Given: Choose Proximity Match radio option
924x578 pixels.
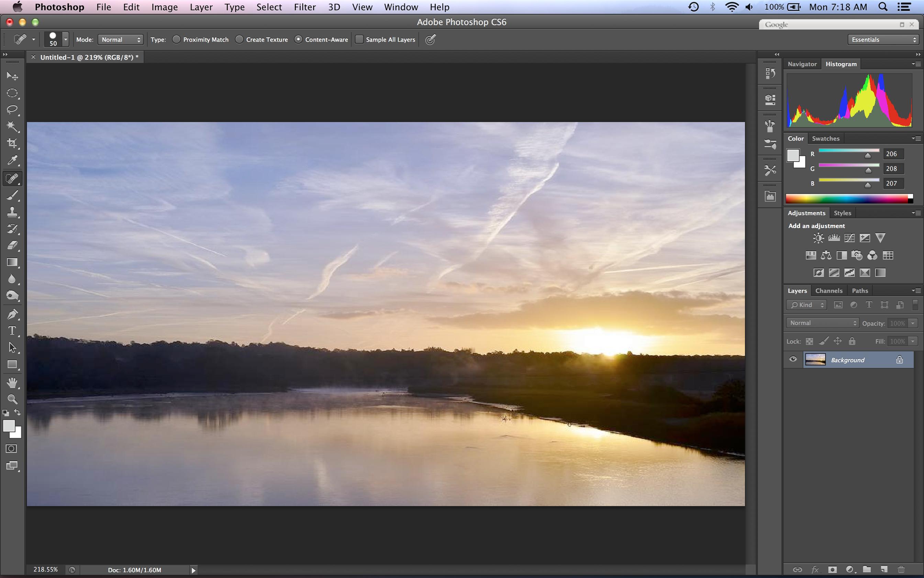Looking at the screenshot, I should pos(177,40).
